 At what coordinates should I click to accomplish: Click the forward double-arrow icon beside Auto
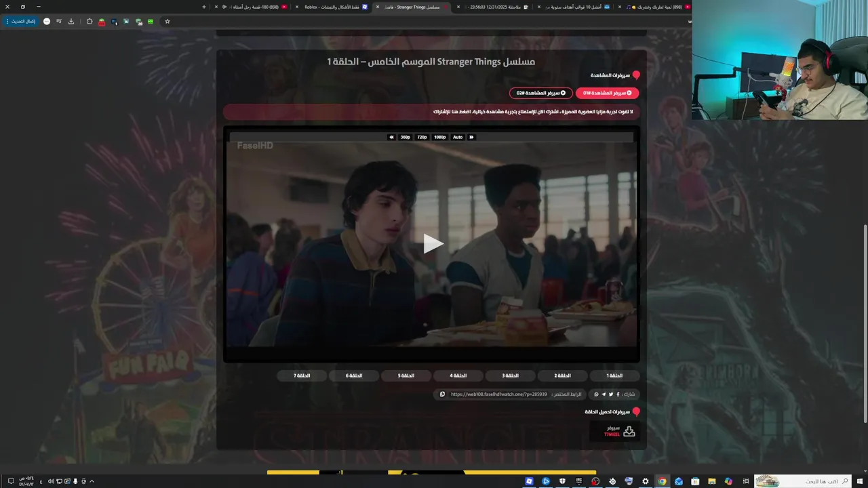471,137
